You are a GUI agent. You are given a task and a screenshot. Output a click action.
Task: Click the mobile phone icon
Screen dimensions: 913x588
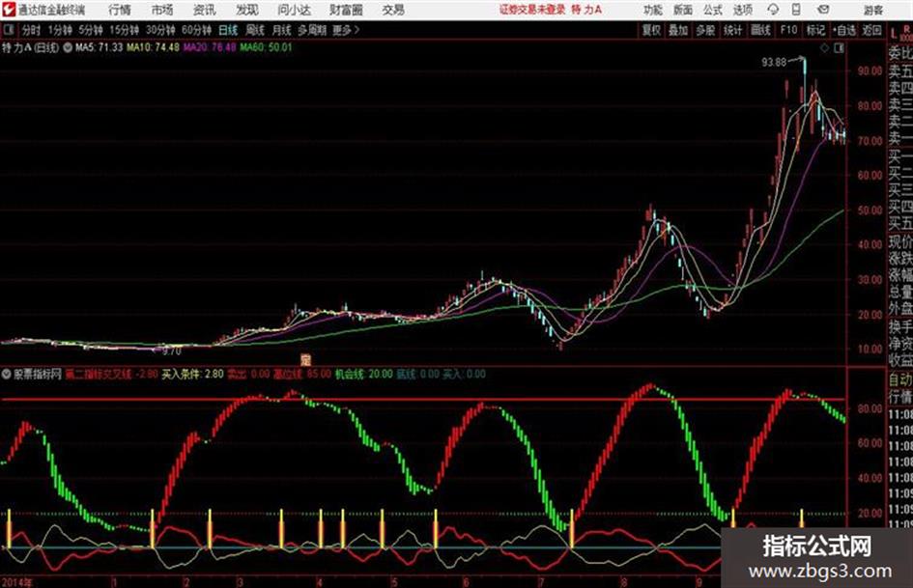(x=796, y=10)
